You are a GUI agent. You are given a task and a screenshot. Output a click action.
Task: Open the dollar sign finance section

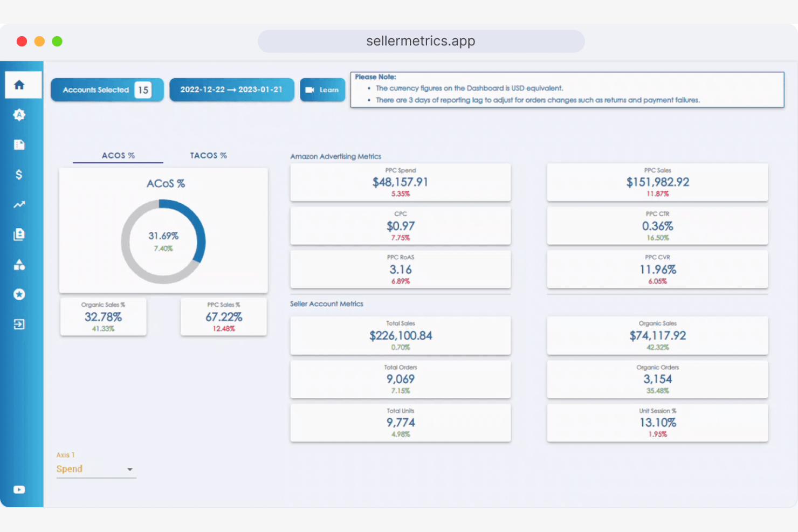click(19, 174)
